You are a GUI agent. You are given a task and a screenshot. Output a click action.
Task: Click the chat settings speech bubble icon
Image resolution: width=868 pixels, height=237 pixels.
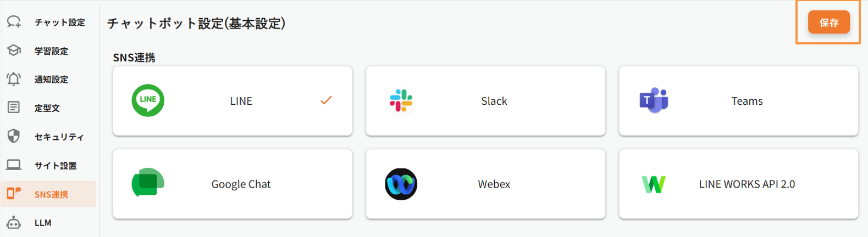14,22
